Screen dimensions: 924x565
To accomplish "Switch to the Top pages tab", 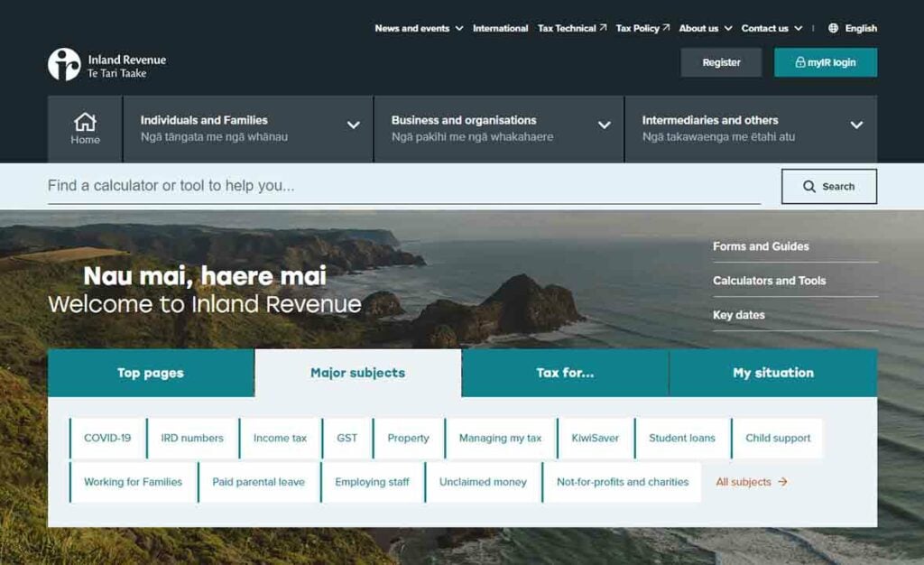I will click(x=151, y=373).
